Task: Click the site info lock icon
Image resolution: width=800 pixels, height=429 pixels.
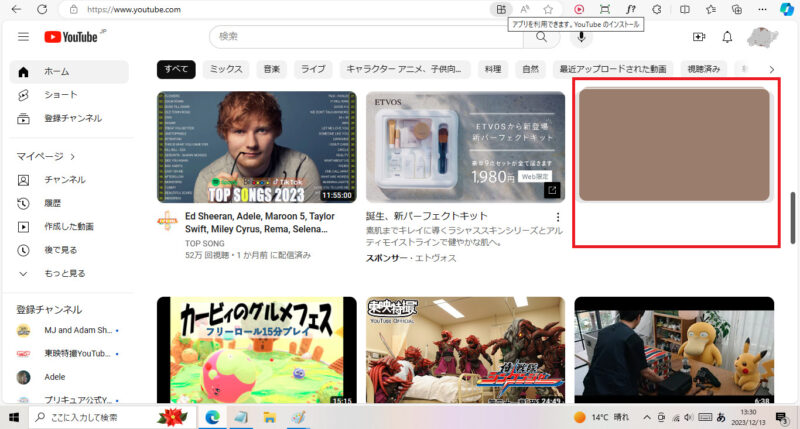Action: [x=74, y=9]
